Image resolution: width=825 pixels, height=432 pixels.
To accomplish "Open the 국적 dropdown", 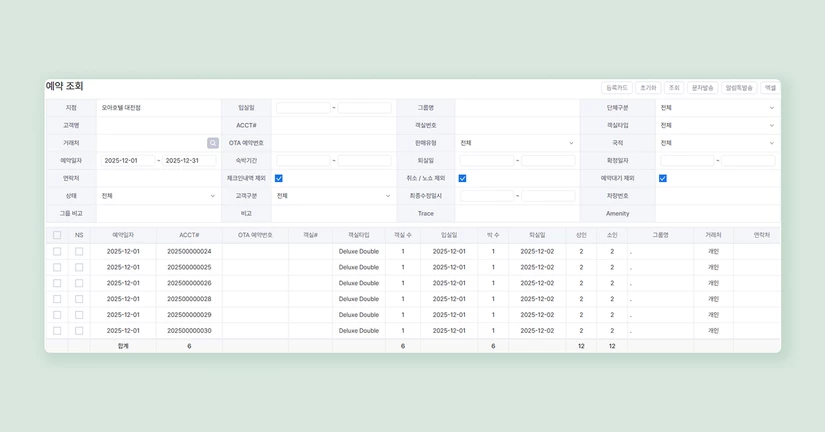I will point(718,143).
